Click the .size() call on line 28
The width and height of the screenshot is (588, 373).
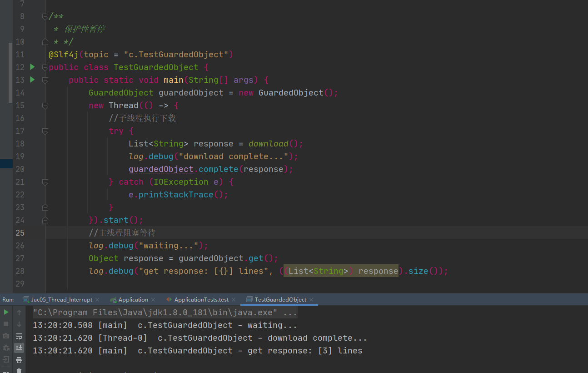point(424,271)
